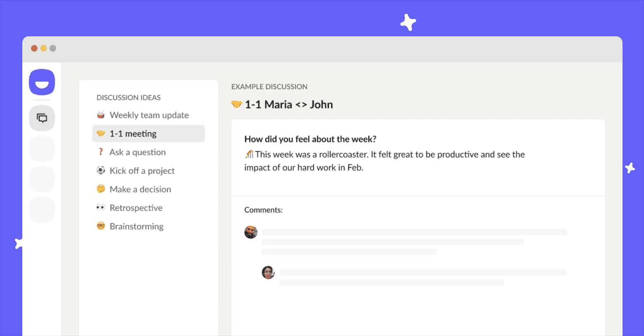Select the Weekly team update idea
644x336 pixels.
pos(149,115)
